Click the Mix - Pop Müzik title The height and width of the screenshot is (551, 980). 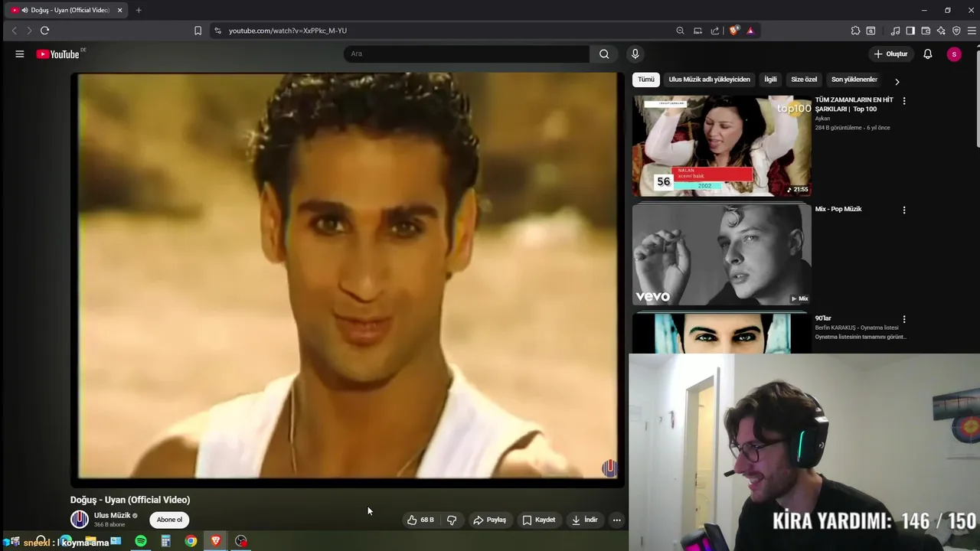point(838,210)
